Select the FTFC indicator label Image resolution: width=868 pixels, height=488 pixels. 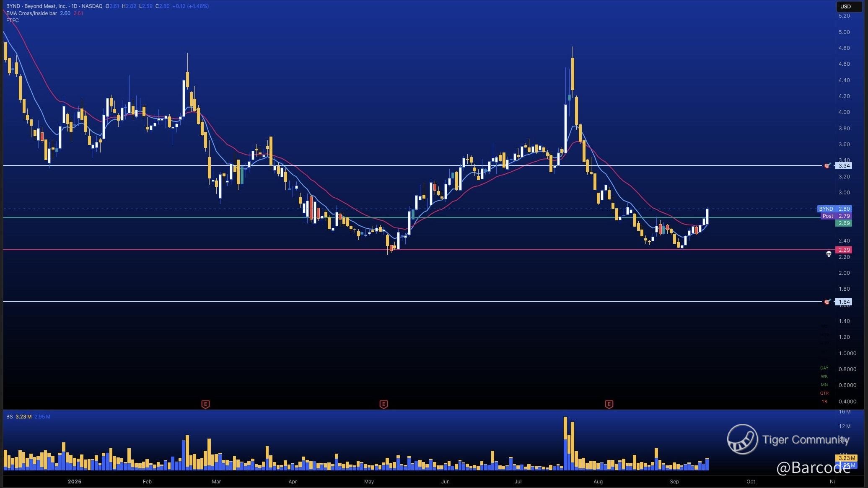coord(13,20)
